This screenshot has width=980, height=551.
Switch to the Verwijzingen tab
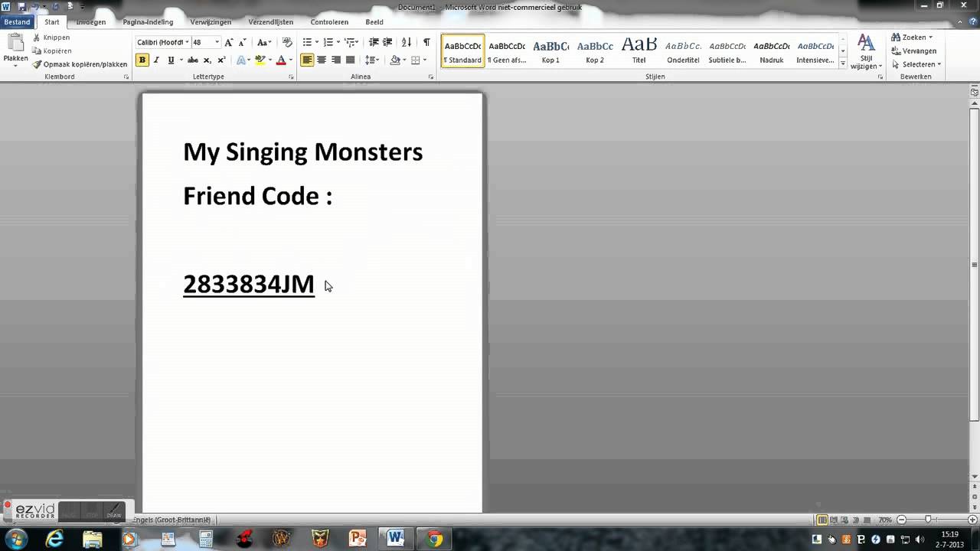coord(211,22)
